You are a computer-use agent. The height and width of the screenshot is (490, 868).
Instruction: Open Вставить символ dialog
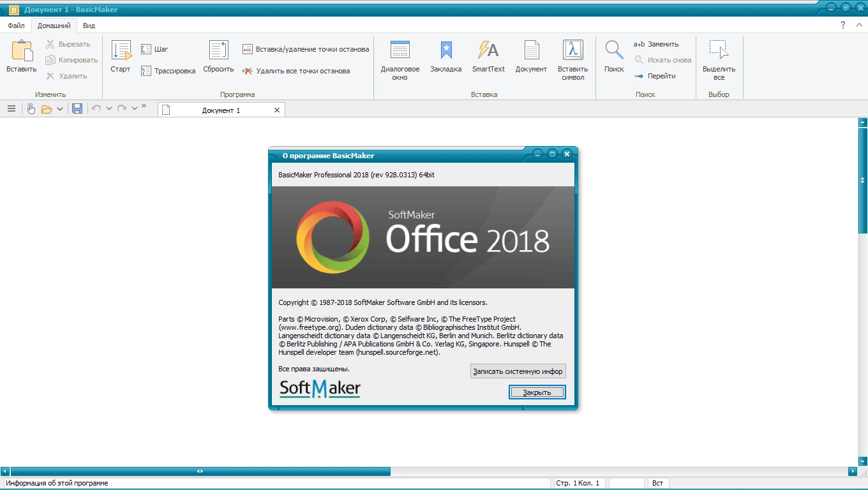click(x=573, y=60)
